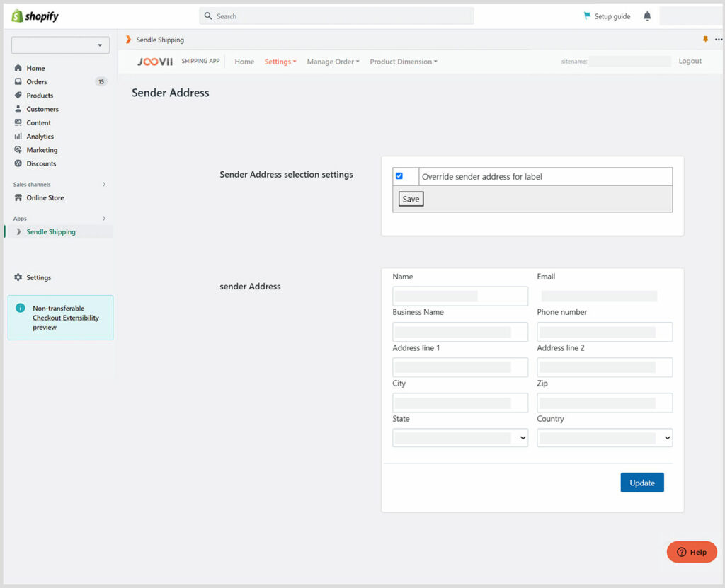Click the Settings gear icon
Image resolution: width=725 pixels, height=588 pixels.
tap(18, 277)
